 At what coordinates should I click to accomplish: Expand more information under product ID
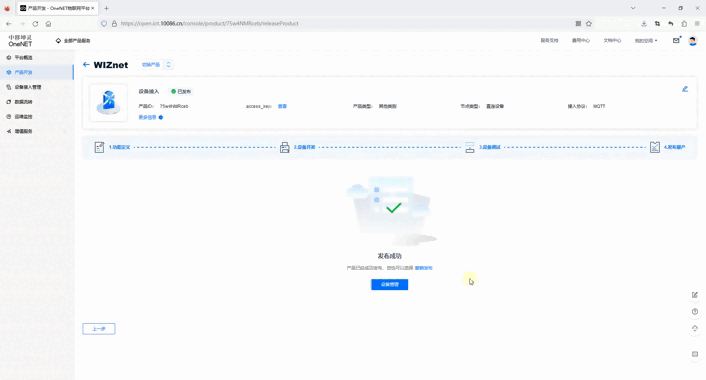click(150, 118)
